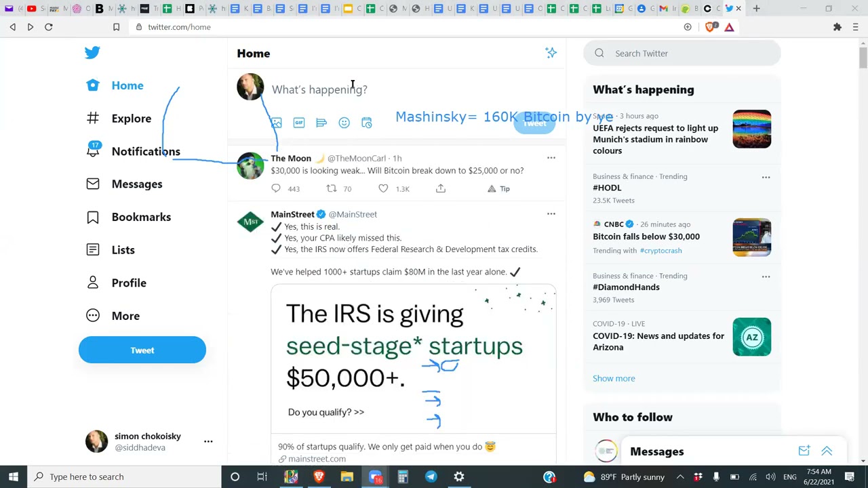Click the large blue Tweet button
This screenshot has width=868, height=488.
pyautogui.click(x=142, y=350)
